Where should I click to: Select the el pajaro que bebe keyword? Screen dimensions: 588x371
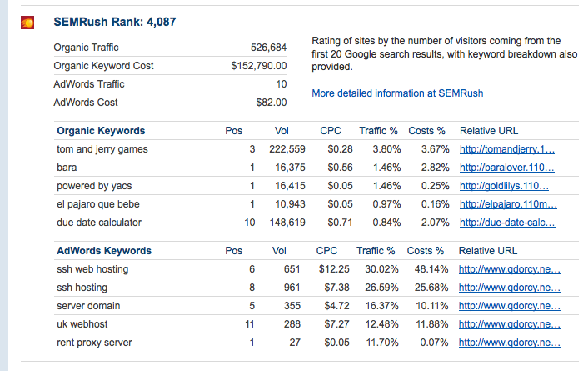pos(98,204)
